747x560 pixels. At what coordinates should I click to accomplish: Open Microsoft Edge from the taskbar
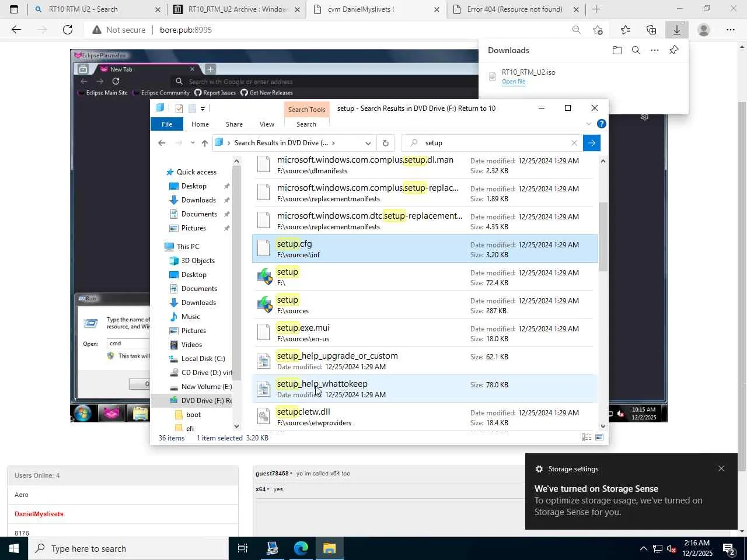point(301,548)
